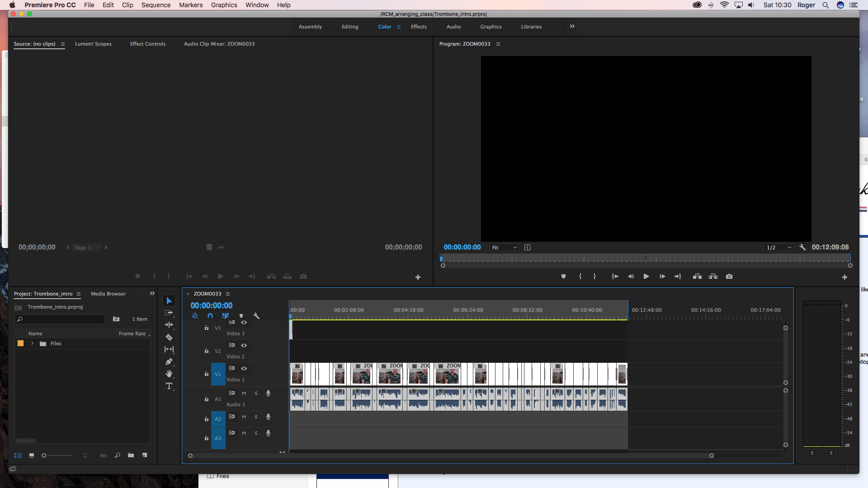Click Lift button in Program monitor
The width and height of the screenshot is (868, 488).
point(697,277)
